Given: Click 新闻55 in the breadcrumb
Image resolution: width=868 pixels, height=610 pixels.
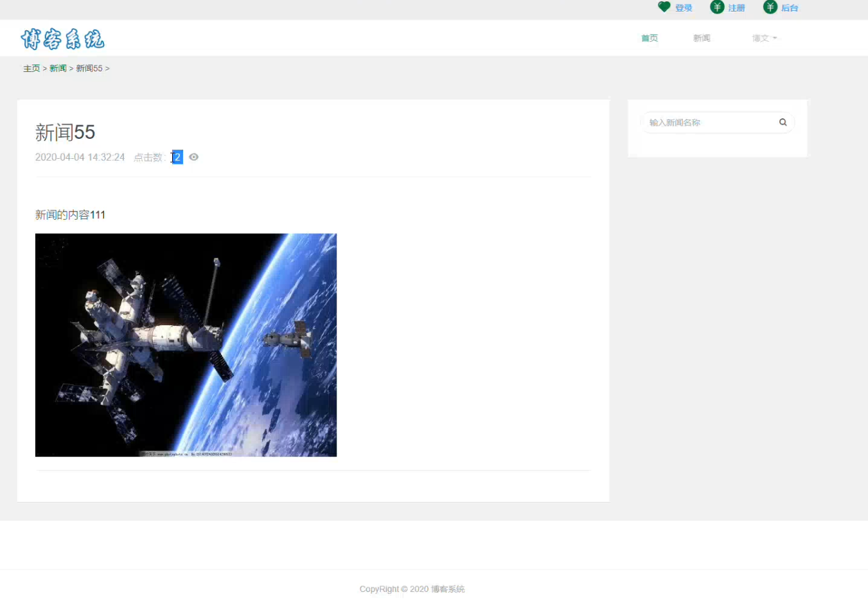Looking at the screenshot, I should coord(89,68).
